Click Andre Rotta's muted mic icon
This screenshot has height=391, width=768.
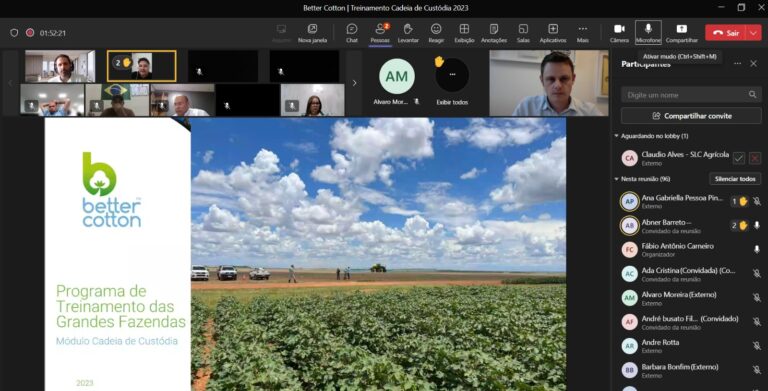point(757,346)
